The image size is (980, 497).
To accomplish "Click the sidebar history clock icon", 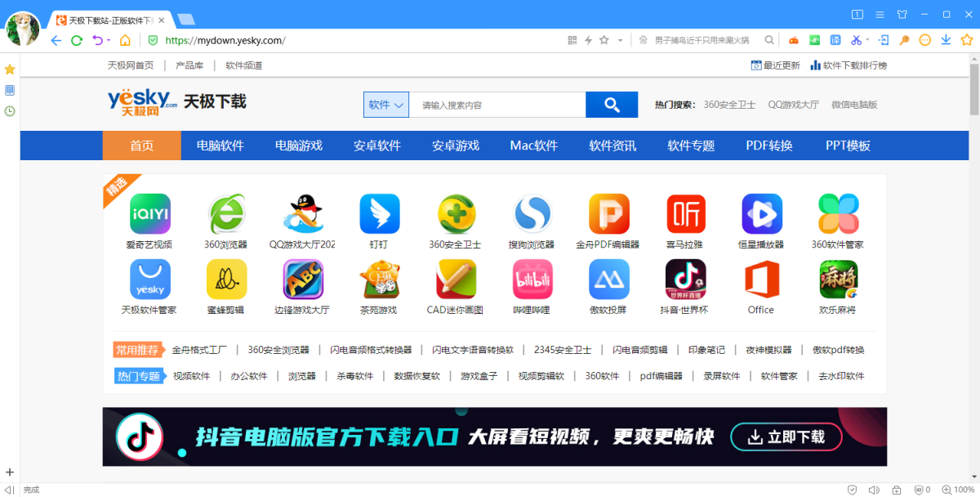I will click(10, 110).
